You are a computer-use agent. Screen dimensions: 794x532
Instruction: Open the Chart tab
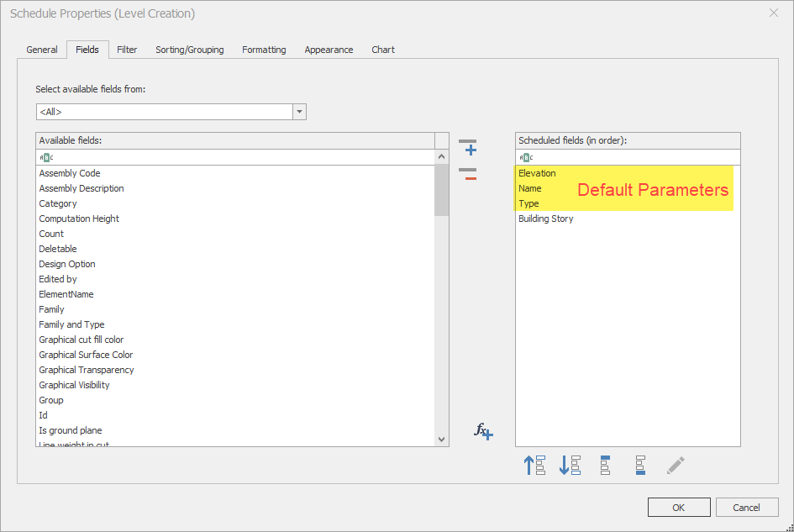pyautogui.click(x=383, y=50)
